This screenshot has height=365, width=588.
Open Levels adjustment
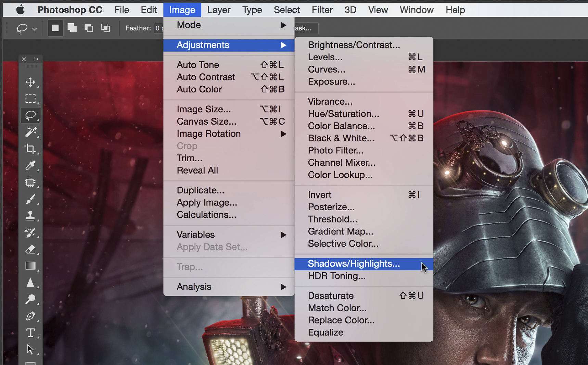(364, 57)
